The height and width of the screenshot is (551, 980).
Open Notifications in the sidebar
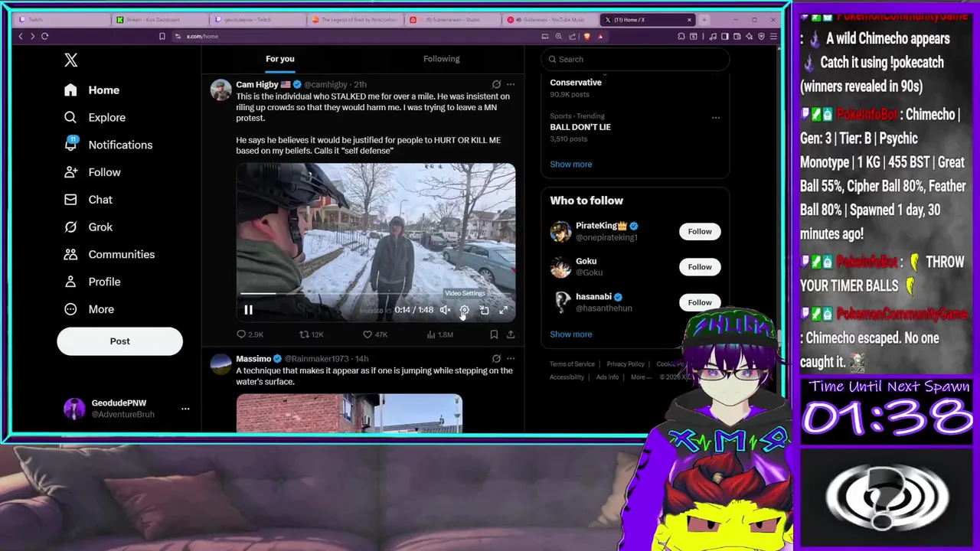108,145
